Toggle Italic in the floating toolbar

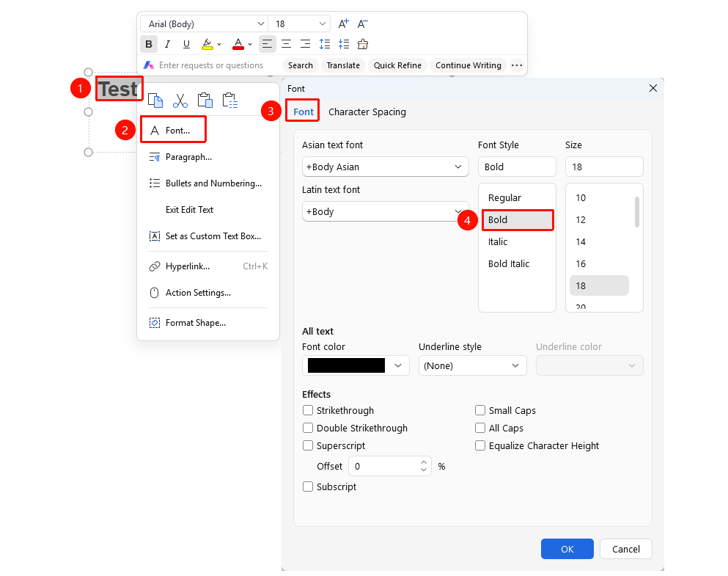168,44
